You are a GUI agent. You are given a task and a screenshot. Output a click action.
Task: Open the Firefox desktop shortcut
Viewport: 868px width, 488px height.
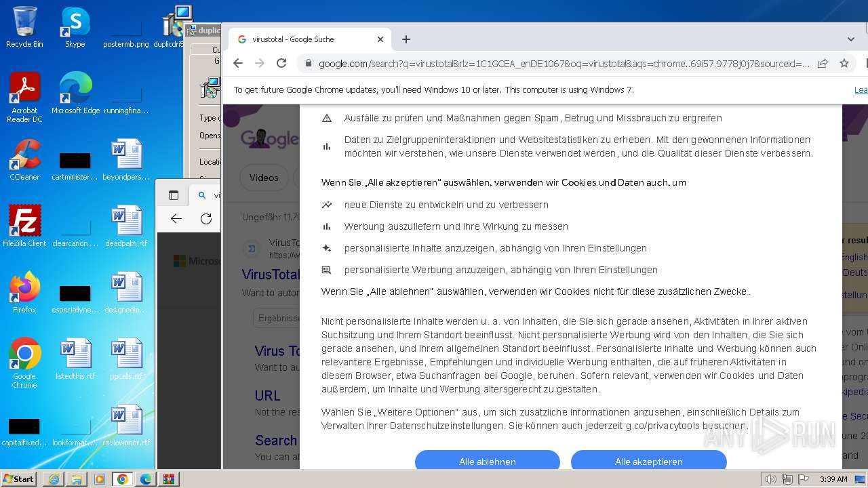pos(24,292)
